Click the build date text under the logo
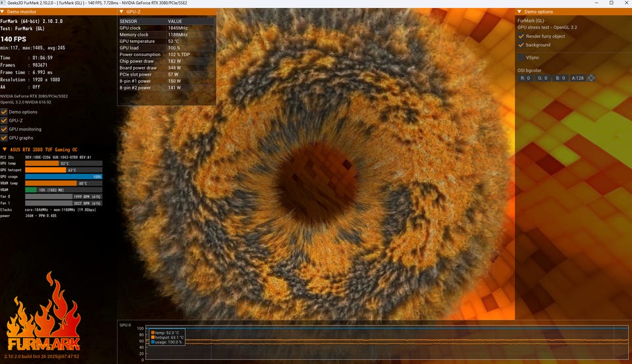This screenshot has width=632, height=364. tap(41, 356)
